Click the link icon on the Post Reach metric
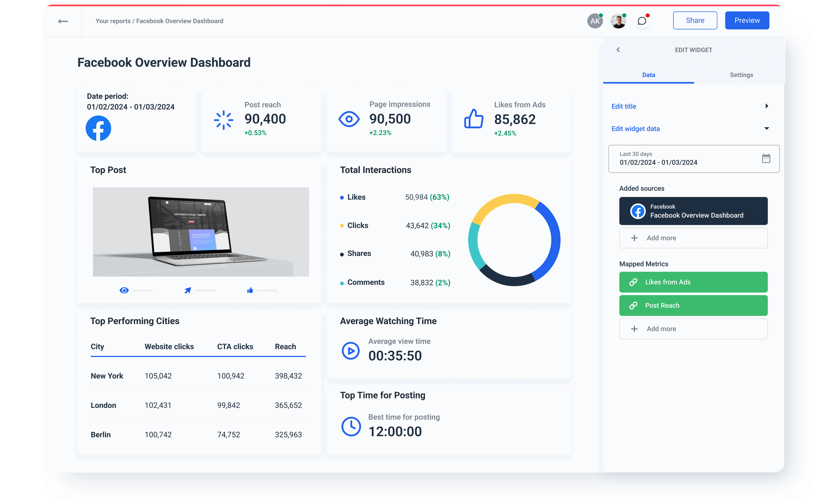 pos(634,306)
